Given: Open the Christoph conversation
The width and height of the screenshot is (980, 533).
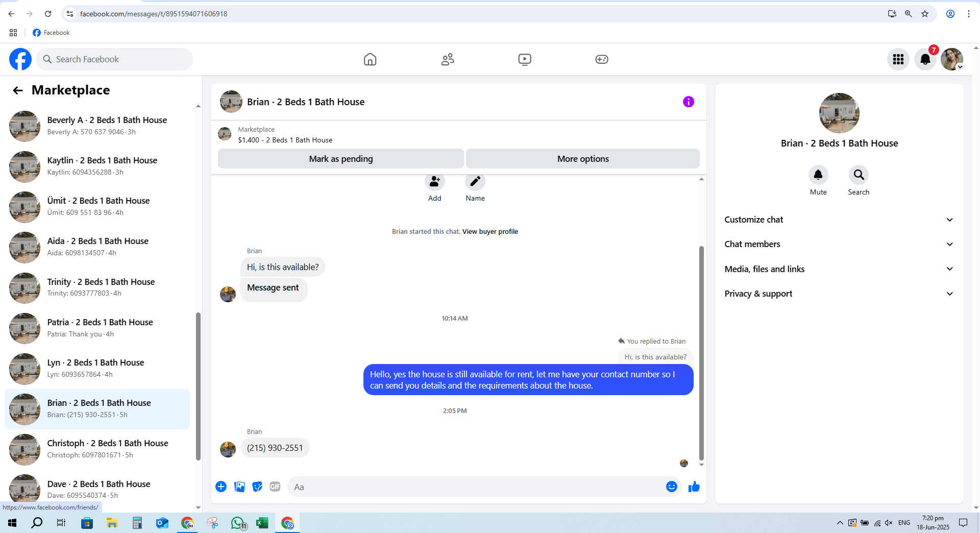Looking at the screenshot, I should 97,449.
